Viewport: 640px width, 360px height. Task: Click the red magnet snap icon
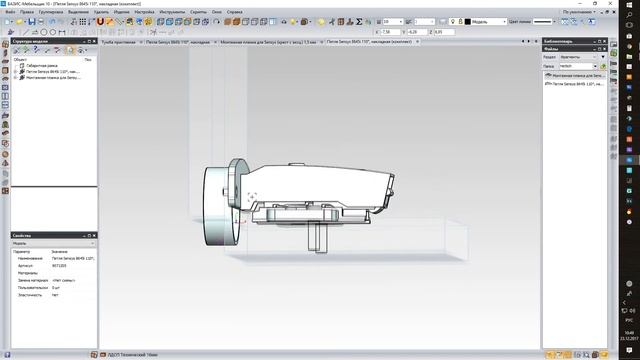(100, 22)
